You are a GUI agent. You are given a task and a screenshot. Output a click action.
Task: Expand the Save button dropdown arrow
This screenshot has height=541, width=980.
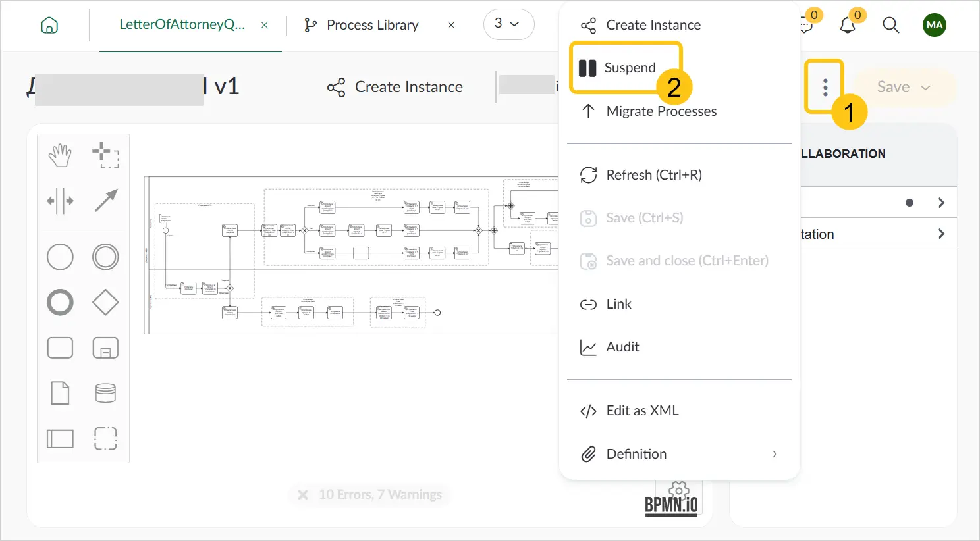[x=926, y=88]
